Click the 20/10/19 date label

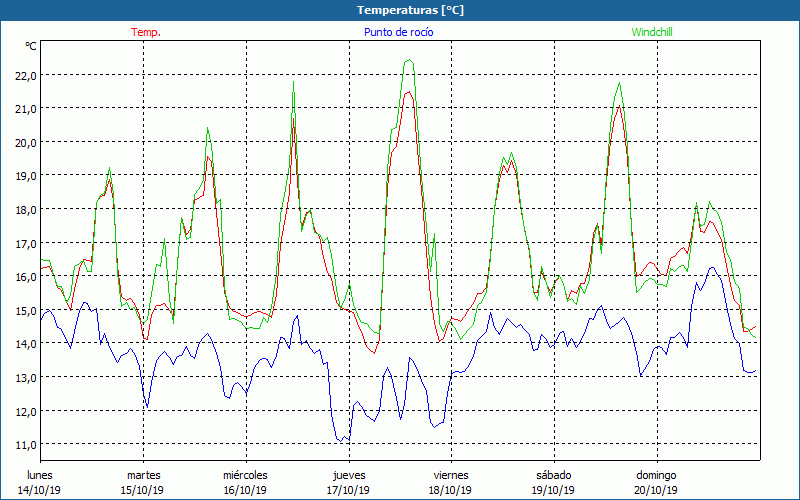pyautogui.click(x=656, y=490)
